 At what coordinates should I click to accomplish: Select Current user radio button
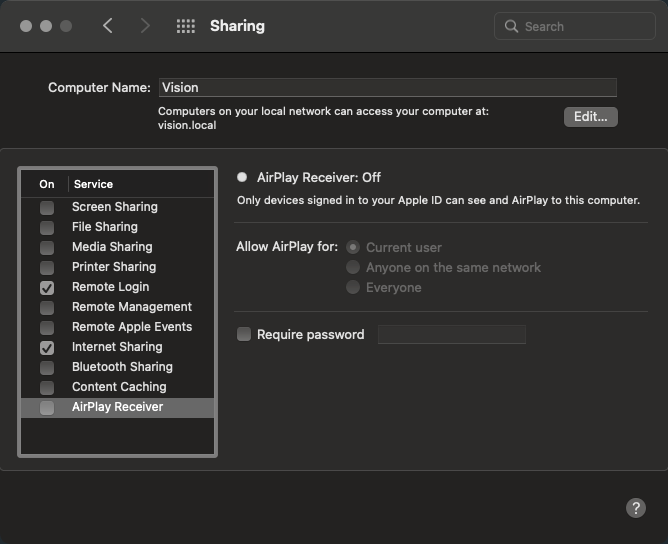(353, 247)
